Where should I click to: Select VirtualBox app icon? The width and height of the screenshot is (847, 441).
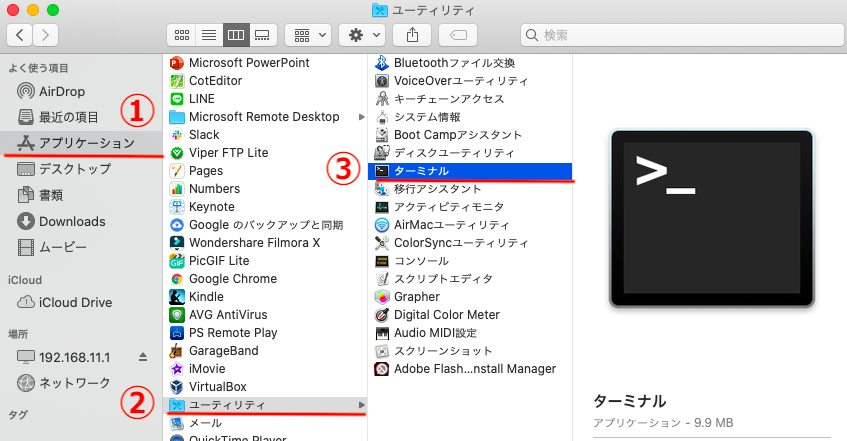177,386
